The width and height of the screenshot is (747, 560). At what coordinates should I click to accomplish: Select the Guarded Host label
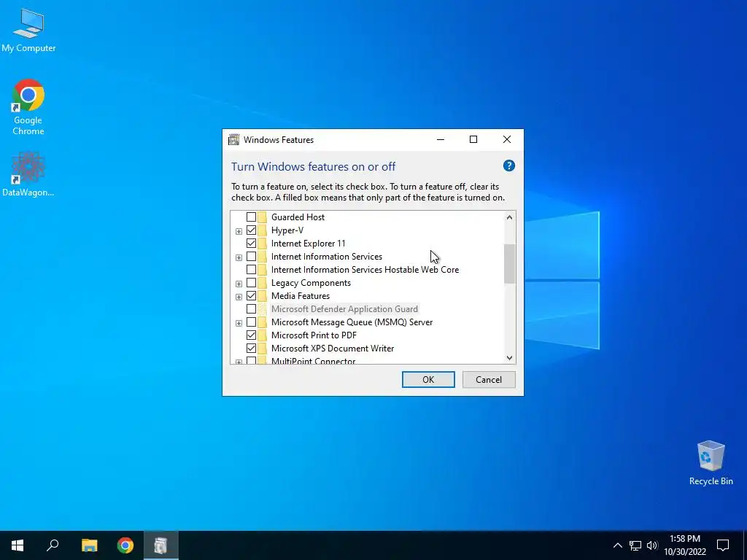click(x=298, y=217)
